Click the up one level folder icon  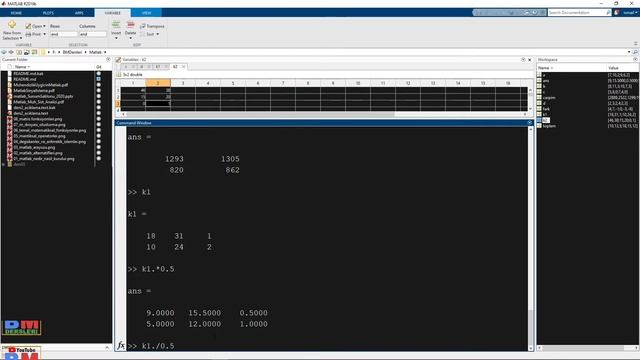[x=19, y=52]
